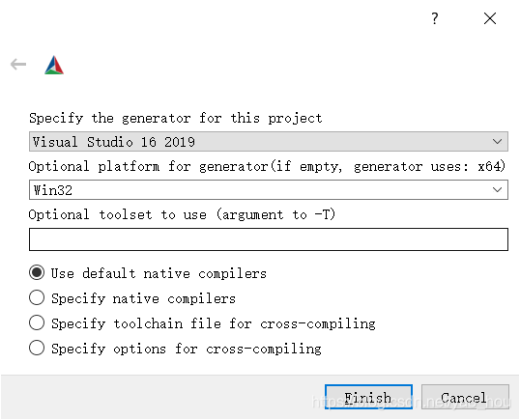Choose Specify toolchain file for cross-compiling radio
Viewport: 520px width, 420px height.
(37, 322)
